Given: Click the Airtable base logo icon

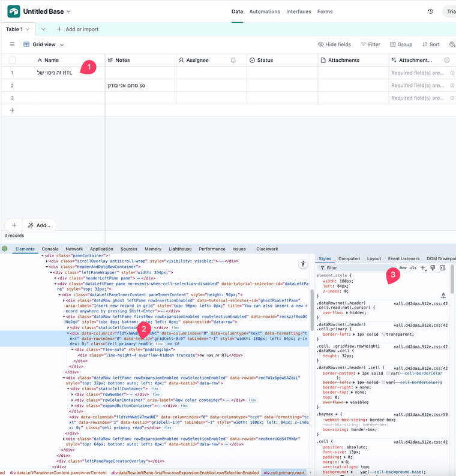Looking at the screenshot, I should (x=13, y=11).
